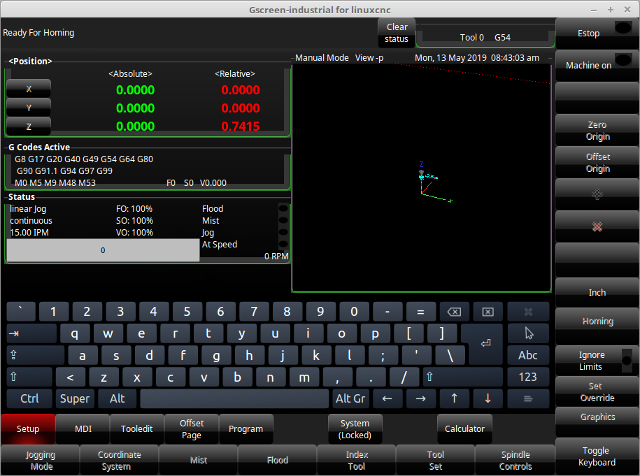This screenshot has width=640, height=476.
Task: Toggle the Estop button
Action: pyautogui.click(x=597, y=33)
